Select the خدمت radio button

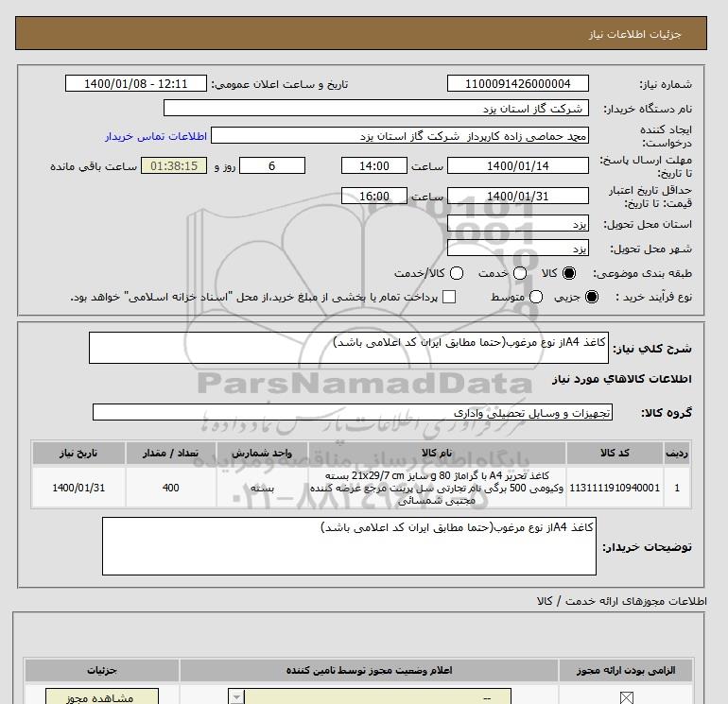(x=520, y=273)
